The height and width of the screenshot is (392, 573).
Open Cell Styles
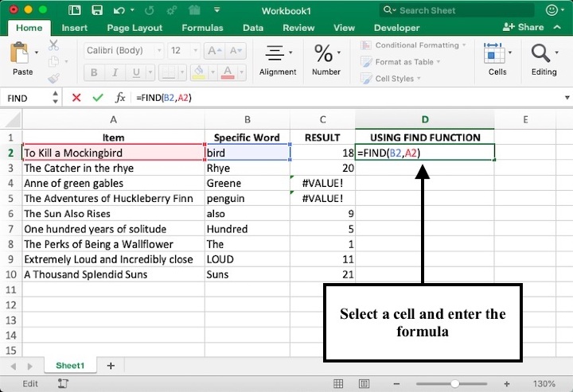[390, 79]
